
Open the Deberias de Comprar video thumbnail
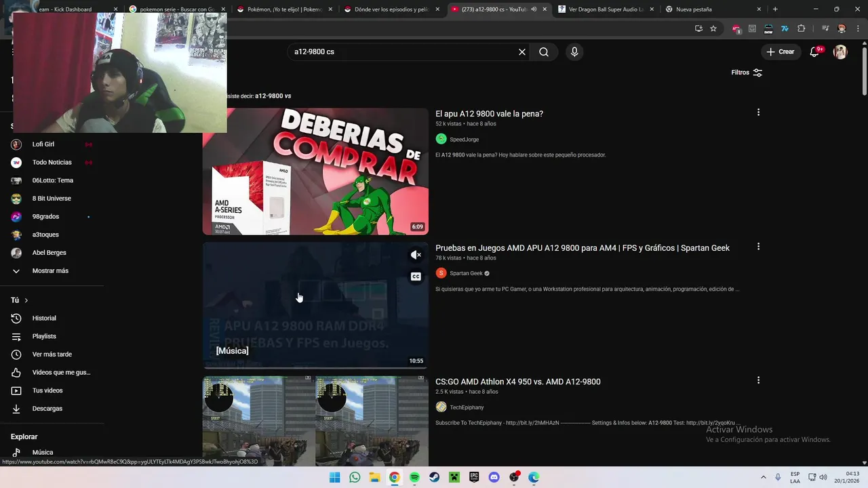point(315,171)
